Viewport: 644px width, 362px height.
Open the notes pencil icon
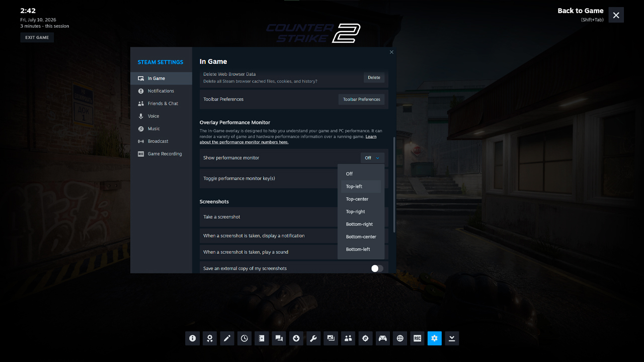[x=227, y=338]
